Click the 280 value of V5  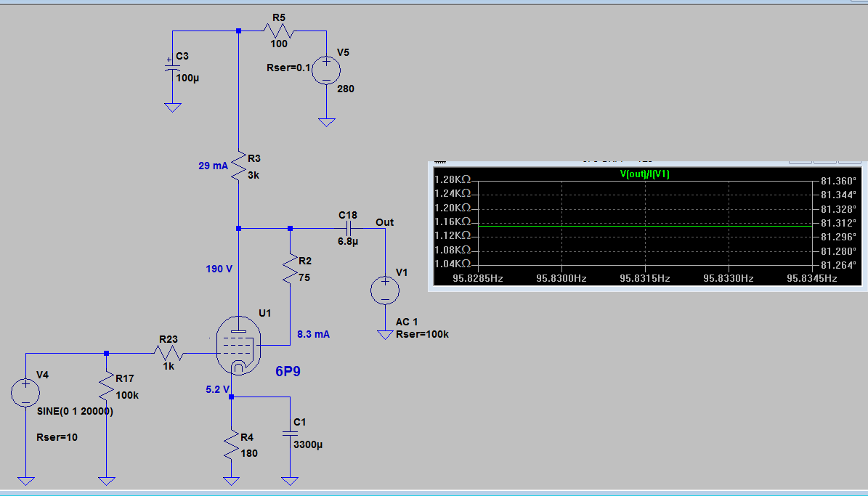(346, 89)
